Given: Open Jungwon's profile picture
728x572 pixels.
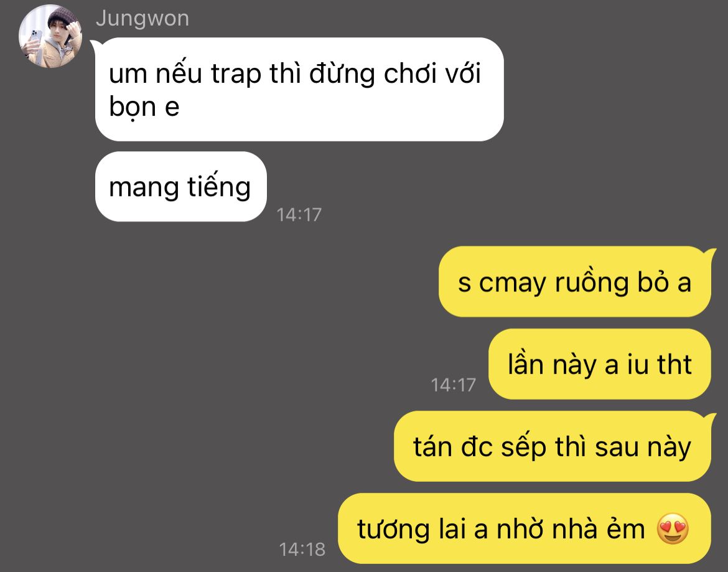Looking at the screenshot, I should (50, 36).
